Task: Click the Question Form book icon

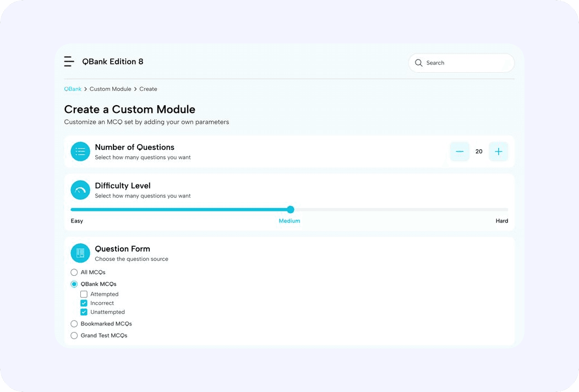Action: [x=80, y=253]
